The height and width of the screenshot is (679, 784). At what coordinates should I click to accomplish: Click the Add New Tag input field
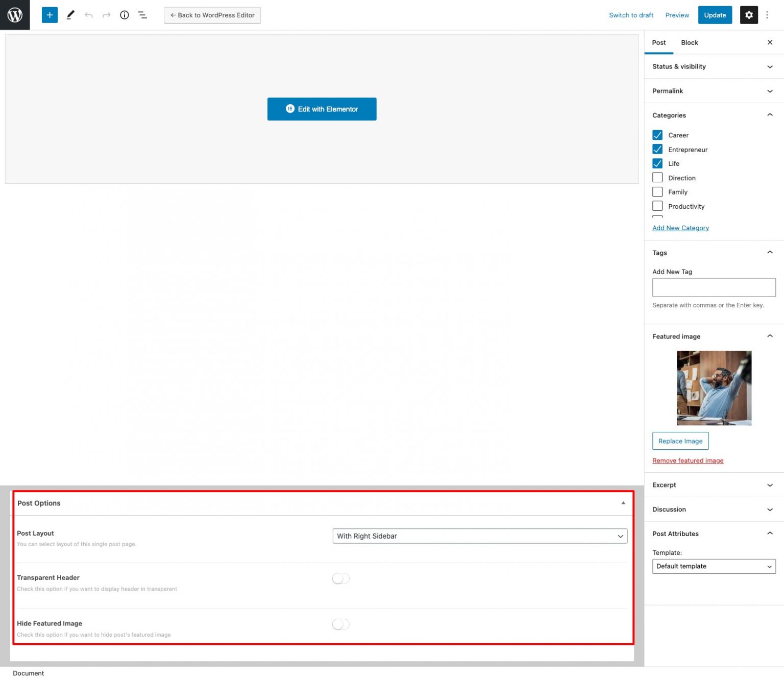pyautogui.click(x=714, y=287)
